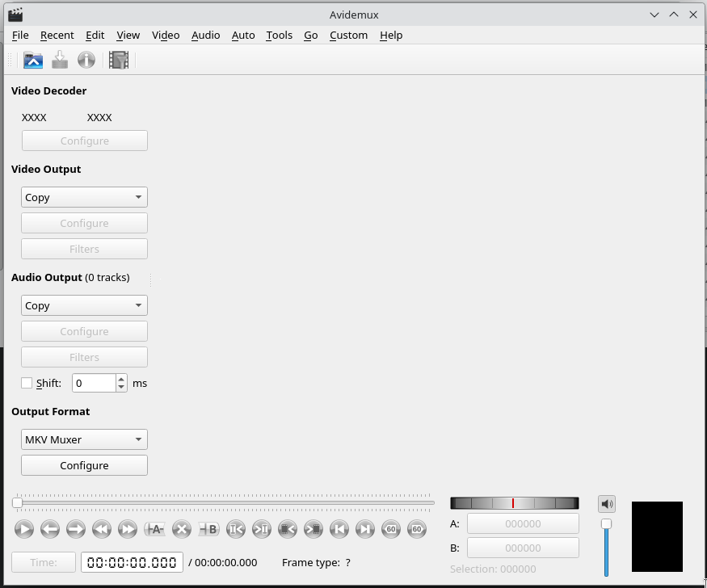
Task: Go to previous keyframe double-arrow button
Action: [102, 529]
